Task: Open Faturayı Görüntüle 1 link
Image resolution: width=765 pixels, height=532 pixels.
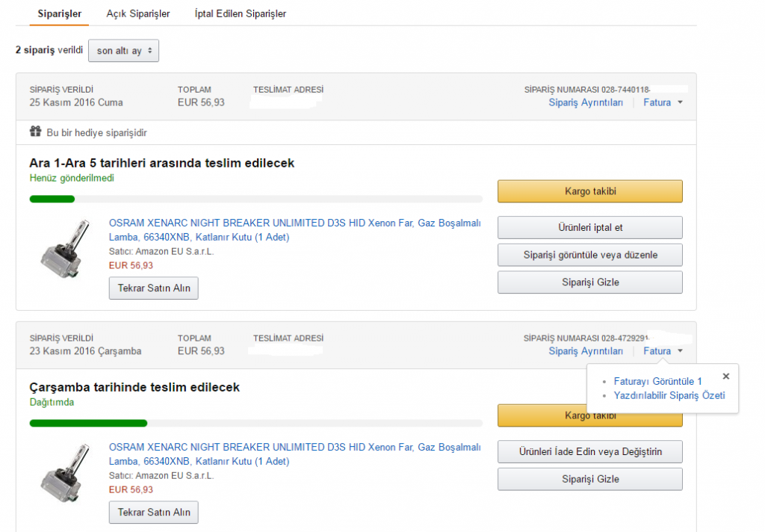Action: [x=657, y=381]
